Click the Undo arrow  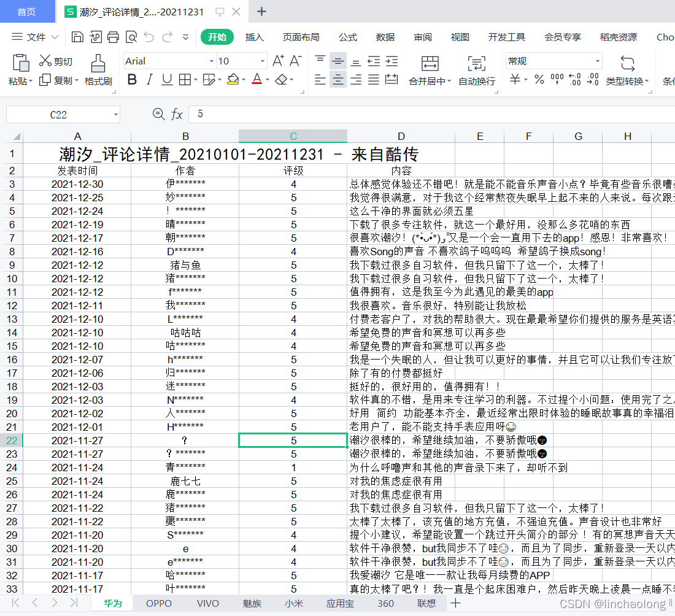click(149, 37)
